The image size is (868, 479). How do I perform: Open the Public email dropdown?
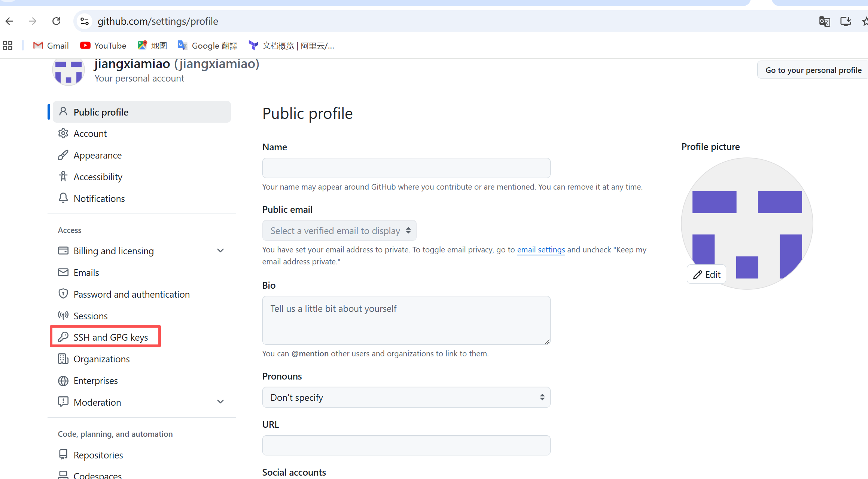(x=339, y=231)
